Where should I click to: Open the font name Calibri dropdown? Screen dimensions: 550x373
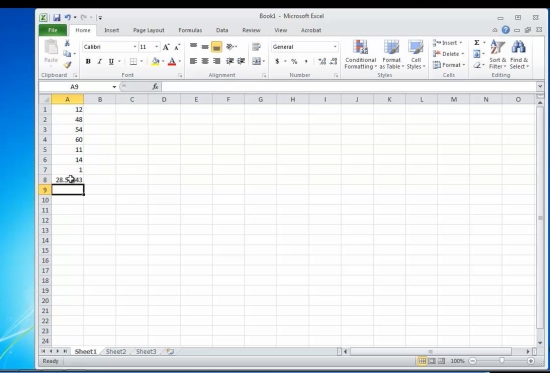135,47
